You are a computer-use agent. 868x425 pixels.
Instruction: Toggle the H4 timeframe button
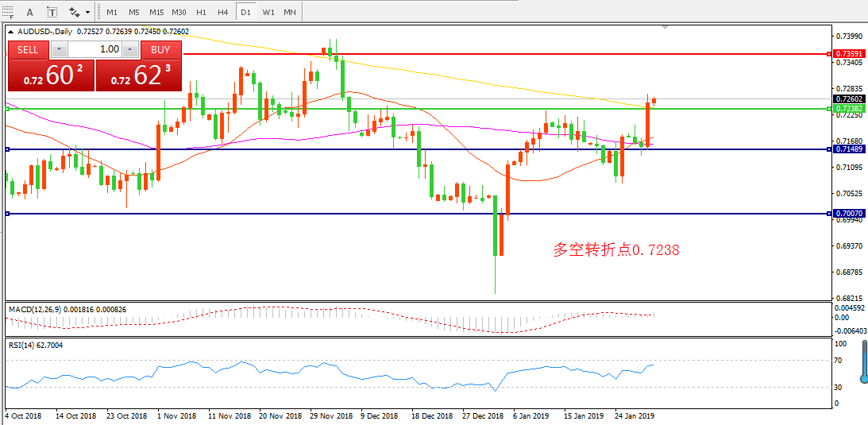(223, 13)
